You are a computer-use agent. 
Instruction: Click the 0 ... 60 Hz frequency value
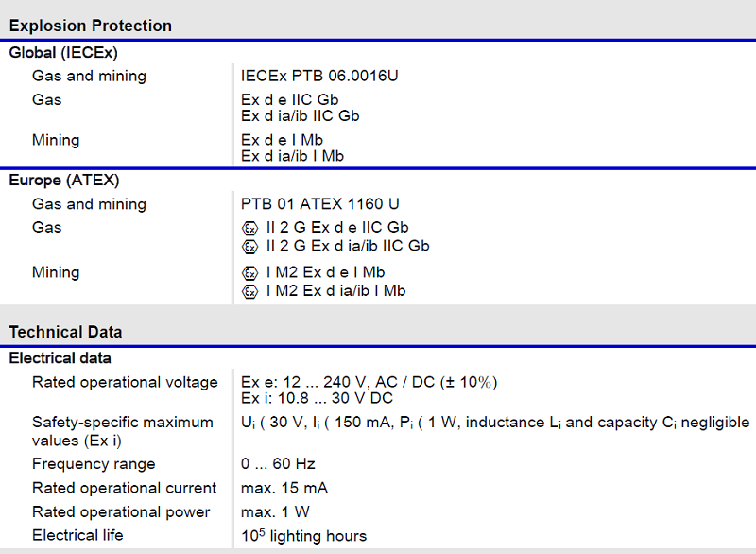[x=278, y=464]
